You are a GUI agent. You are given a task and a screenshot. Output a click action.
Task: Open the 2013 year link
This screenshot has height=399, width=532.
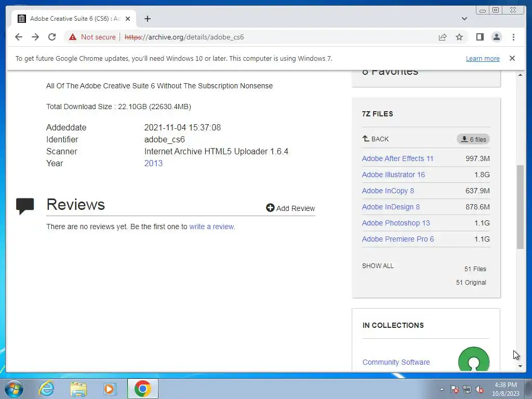pyautogui.click(x=153, y=163)
